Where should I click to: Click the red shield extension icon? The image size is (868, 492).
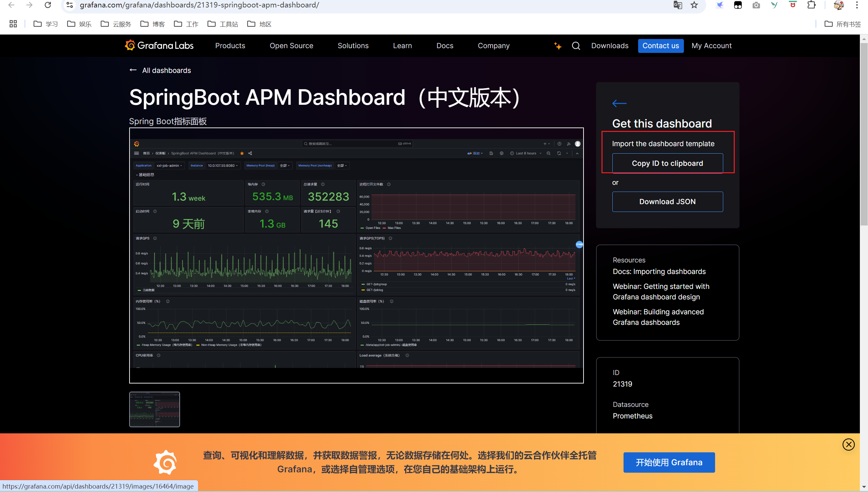[x=793, y=5]
